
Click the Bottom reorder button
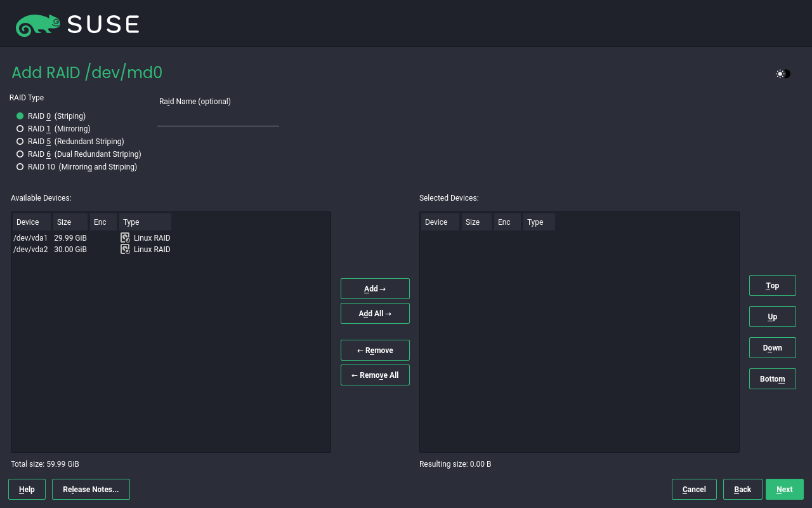point(772,379)
